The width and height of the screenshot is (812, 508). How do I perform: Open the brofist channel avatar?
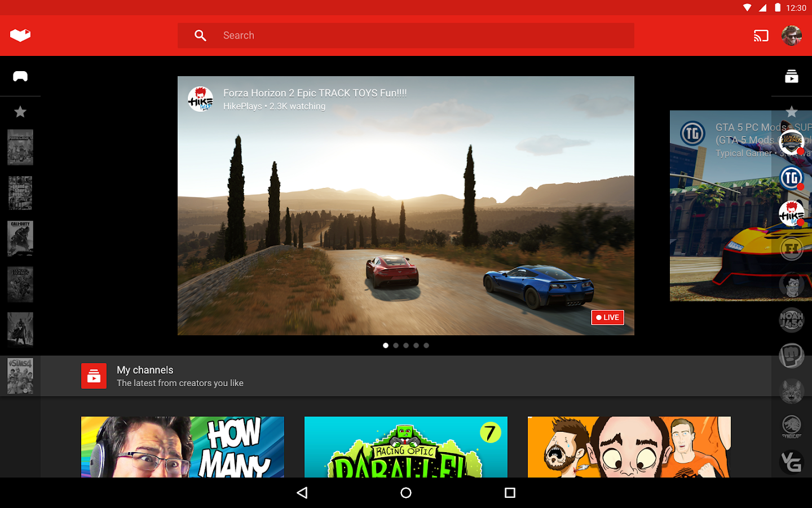point(792,356)
